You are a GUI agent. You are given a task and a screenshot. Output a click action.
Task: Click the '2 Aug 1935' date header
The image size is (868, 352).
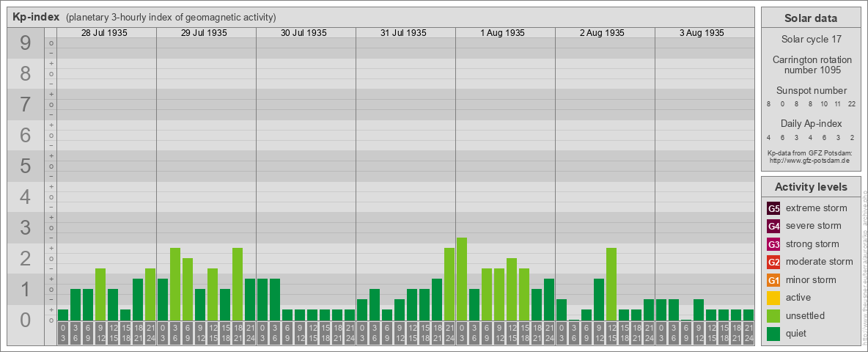[x=603, y=33]
